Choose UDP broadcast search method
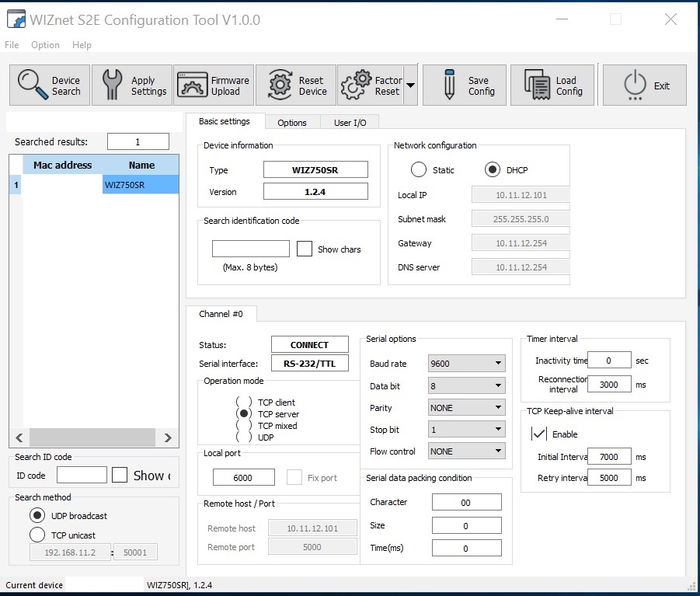The image size is (700, 596). pyautogui.click(x=37, y=516)
